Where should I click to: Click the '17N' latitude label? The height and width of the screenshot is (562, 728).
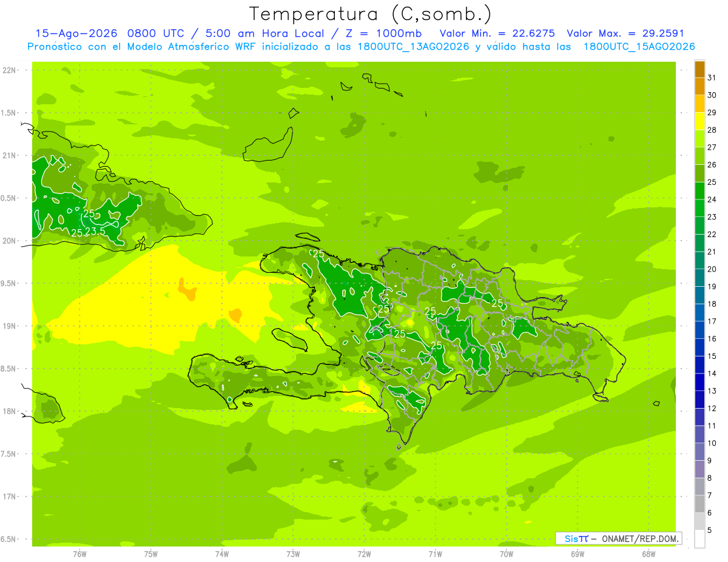[x=9, y=497]
